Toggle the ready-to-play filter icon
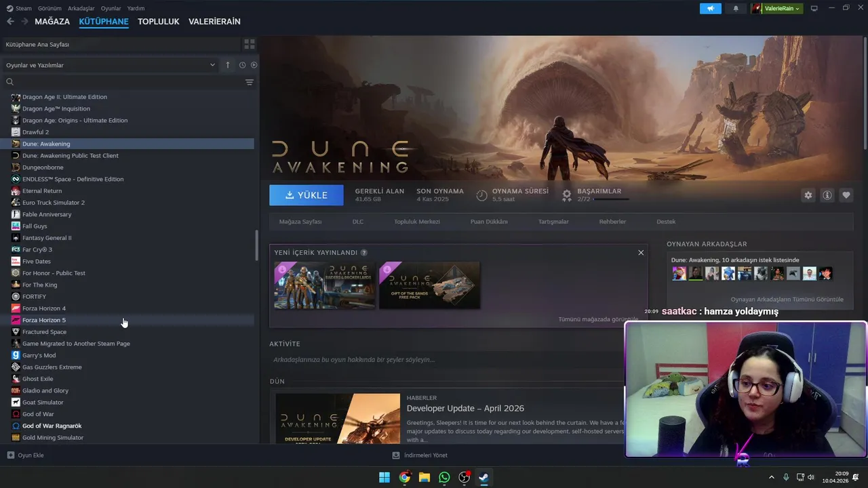868x488 pixels. (x=254, y=65)
